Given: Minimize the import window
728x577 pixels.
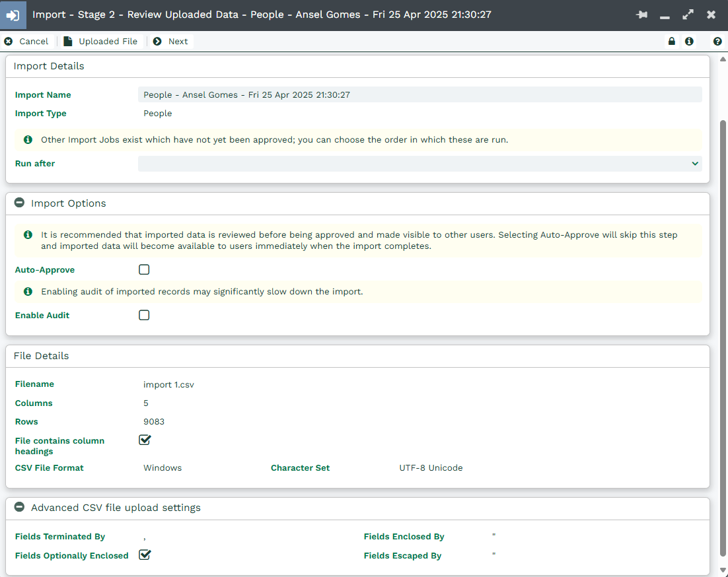Looking at the screenshot, I should pos(665,17).
